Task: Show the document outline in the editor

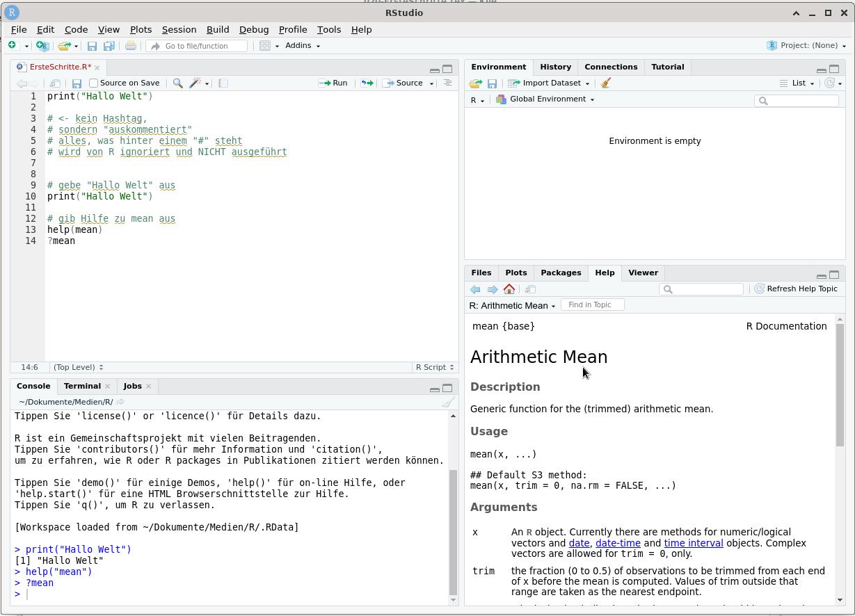Action: pos(447,83)
